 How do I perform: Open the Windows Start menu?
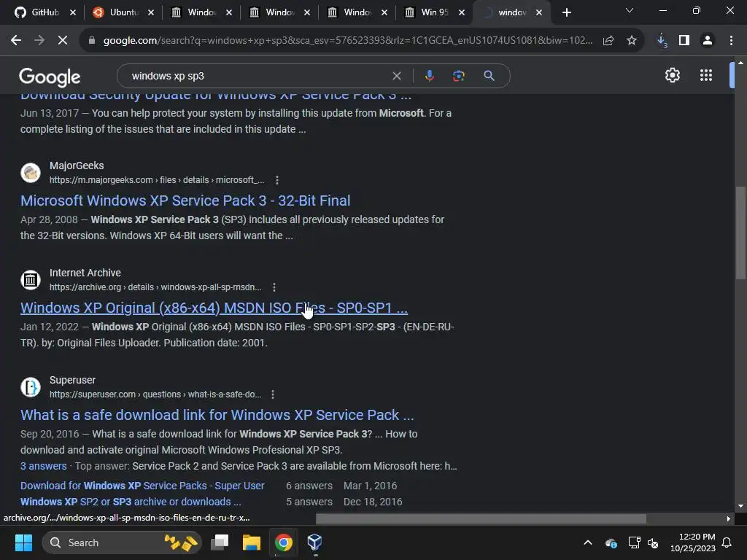click(x=23, y=542)
